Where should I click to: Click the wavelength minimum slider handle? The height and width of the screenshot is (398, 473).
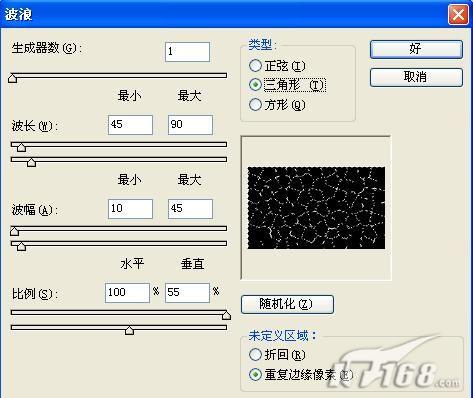21,147
